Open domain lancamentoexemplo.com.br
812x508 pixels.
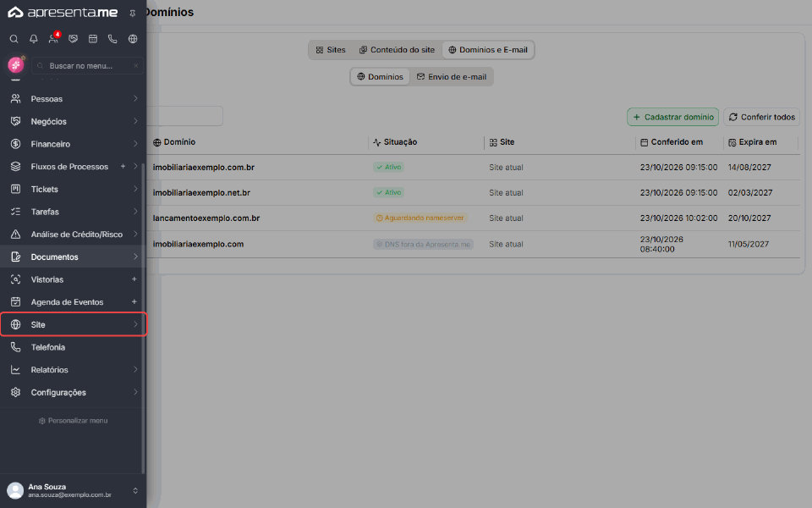pyautogui.click(x=206, y=218)
